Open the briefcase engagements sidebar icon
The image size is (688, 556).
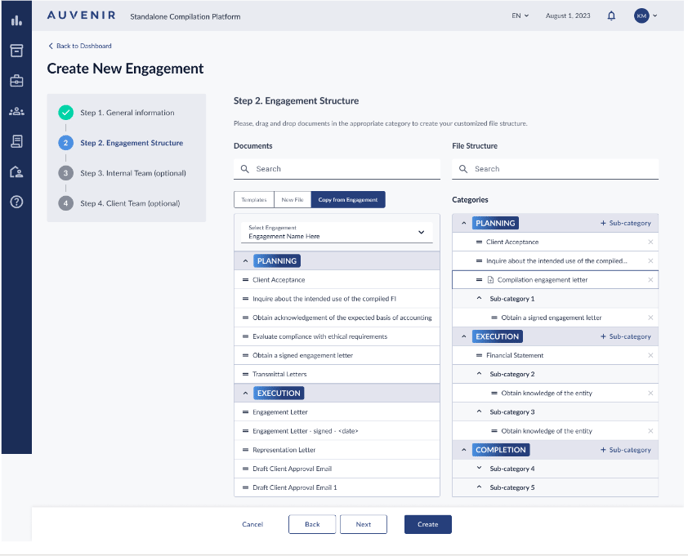tap(16, 81)
